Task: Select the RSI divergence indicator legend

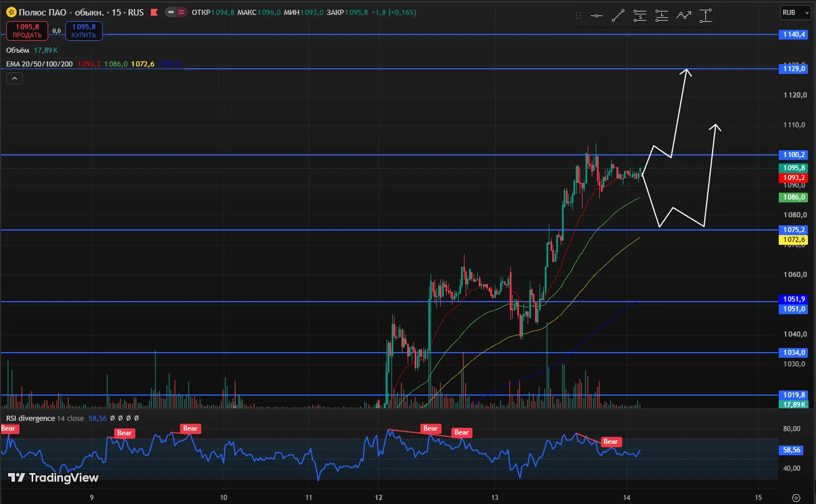Action: pos(30,419)
